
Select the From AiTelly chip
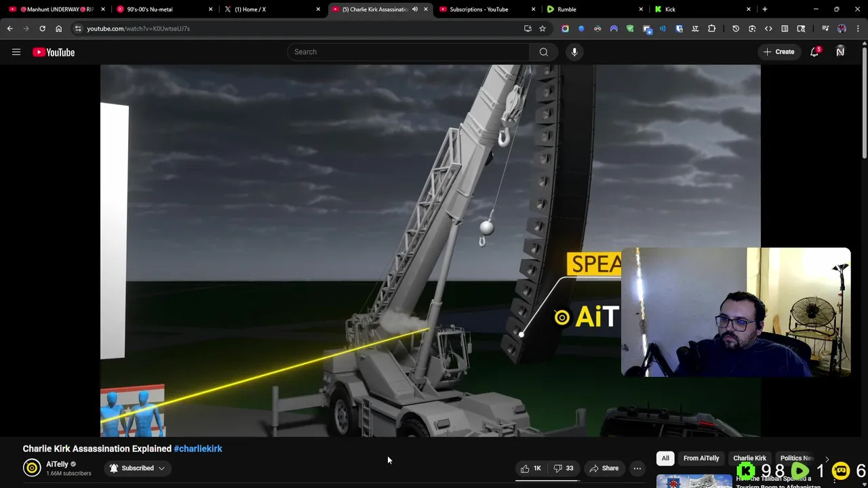point(701,459)
